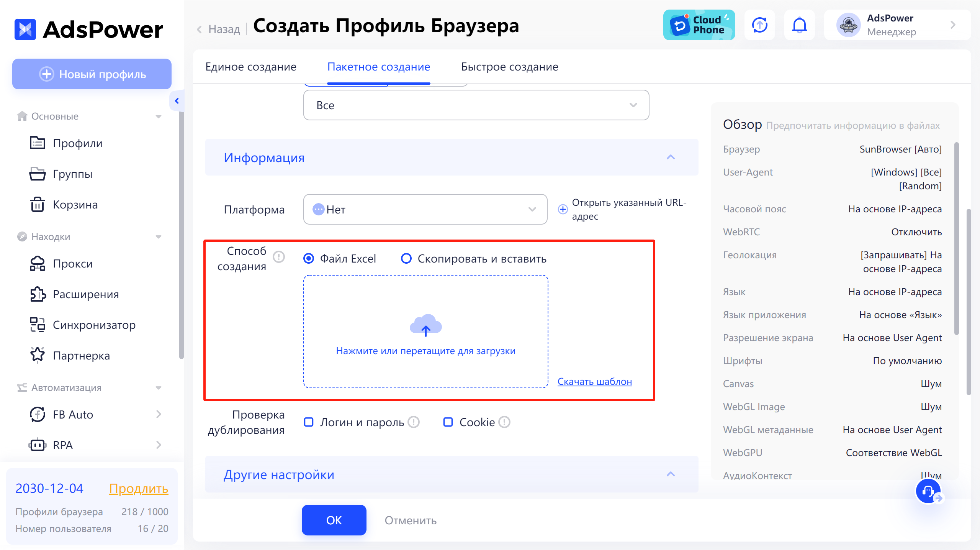Click the main form vertical scrollbar
This screenshot has width=980, height=550.
pyautogui.click(x=969, y=302)
